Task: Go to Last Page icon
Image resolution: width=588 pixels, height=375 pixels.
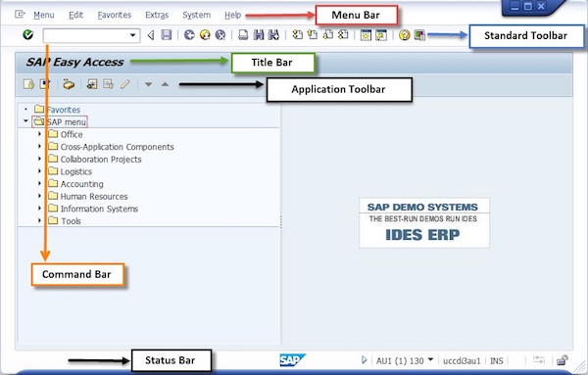Action: [343, 35]
